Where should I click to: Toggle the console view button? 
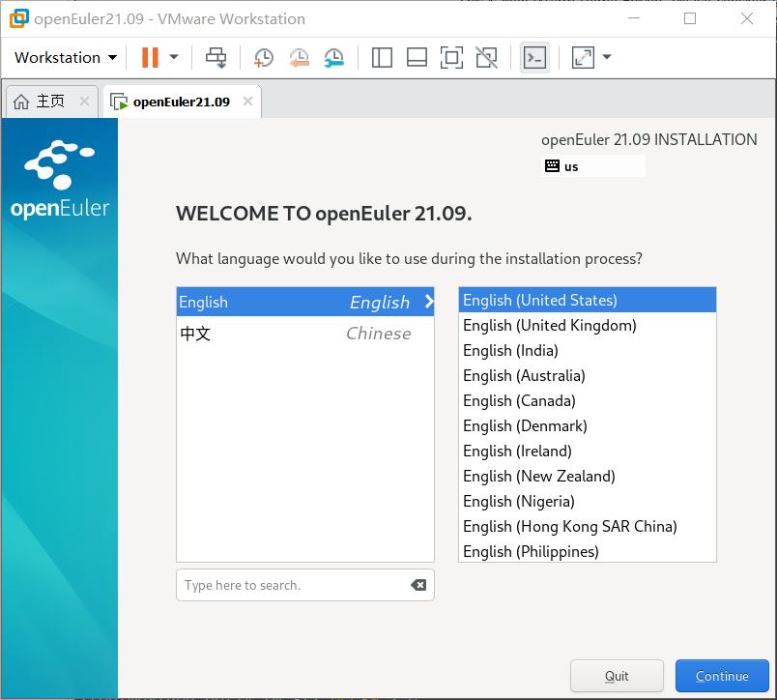click(x=534, y=57)
